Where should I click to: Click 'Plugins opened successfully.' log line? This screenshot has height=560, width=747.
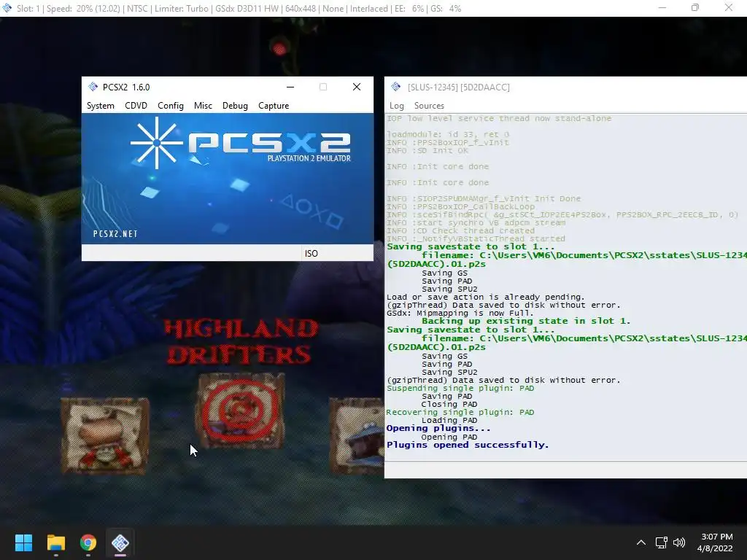(x=468, y=445)
